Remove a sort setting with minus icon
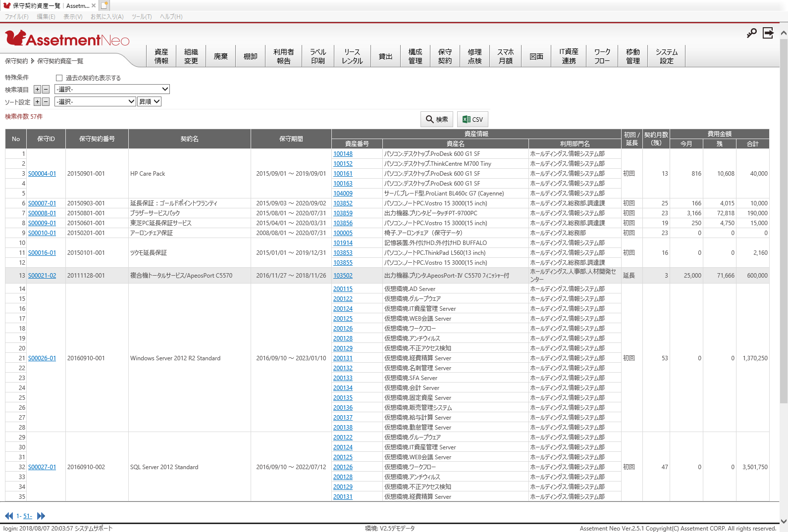 (46, 102)
